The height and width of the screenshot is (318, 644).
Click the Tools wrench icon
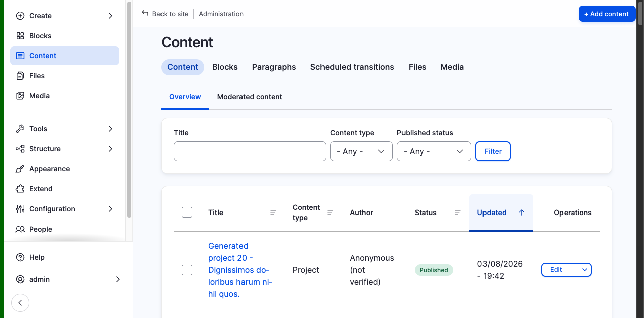20,129
